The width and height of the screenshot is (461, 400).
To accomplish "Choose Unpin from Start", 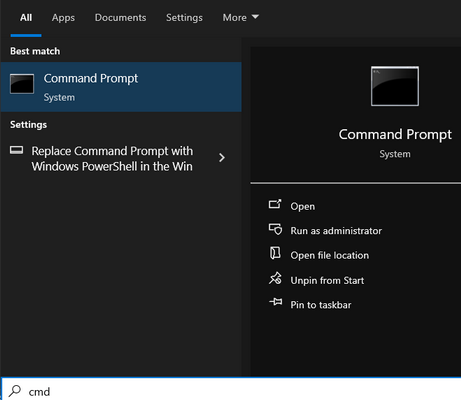I will click(x=327, y=280).
